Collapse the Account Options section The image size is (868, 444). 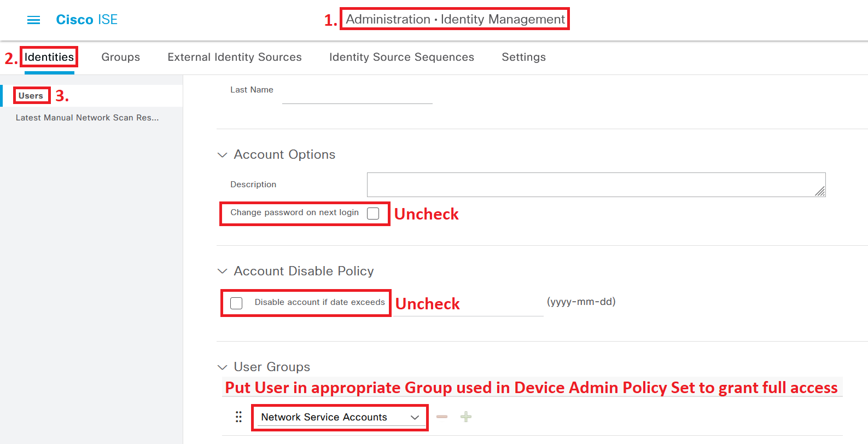[x=222, y=155]
